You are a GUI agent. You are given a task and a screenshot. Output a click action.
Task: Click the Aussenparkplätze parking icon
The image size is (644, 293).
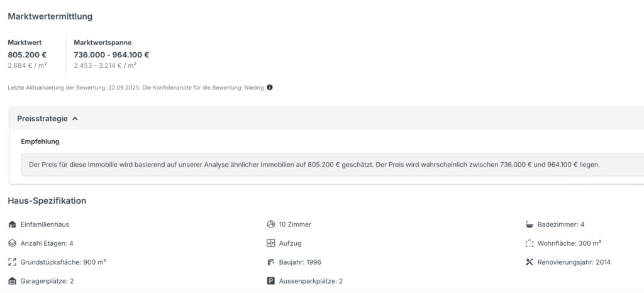[x=271, y=281]
